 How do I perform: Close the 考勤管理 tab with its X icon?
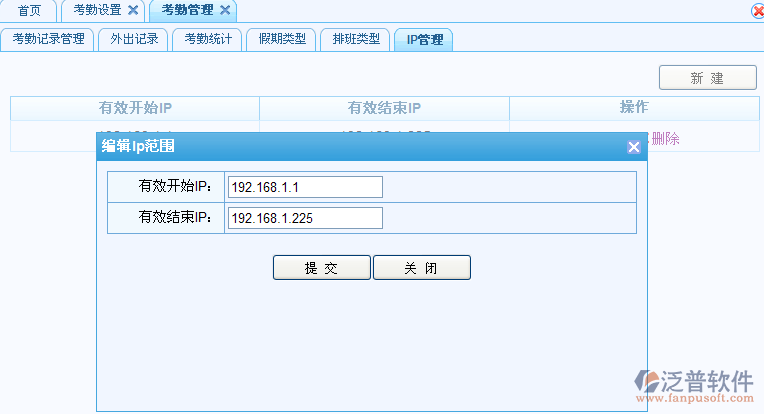tap(225, 10)
